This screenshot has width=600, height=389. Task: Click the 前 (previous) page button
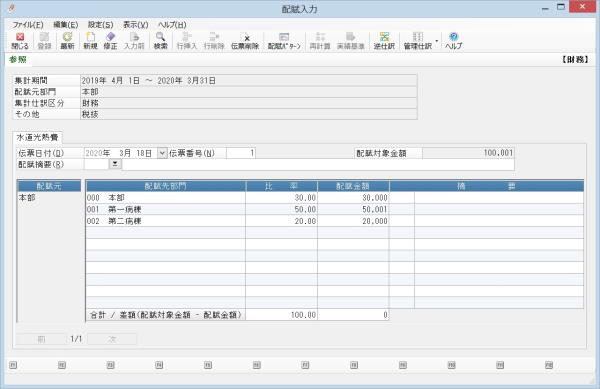(x=41, y=339)
